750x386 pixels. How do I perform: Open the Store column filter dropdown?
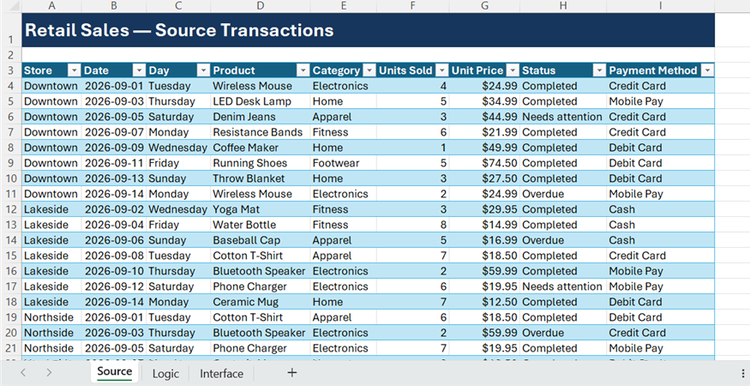point(74,71)
